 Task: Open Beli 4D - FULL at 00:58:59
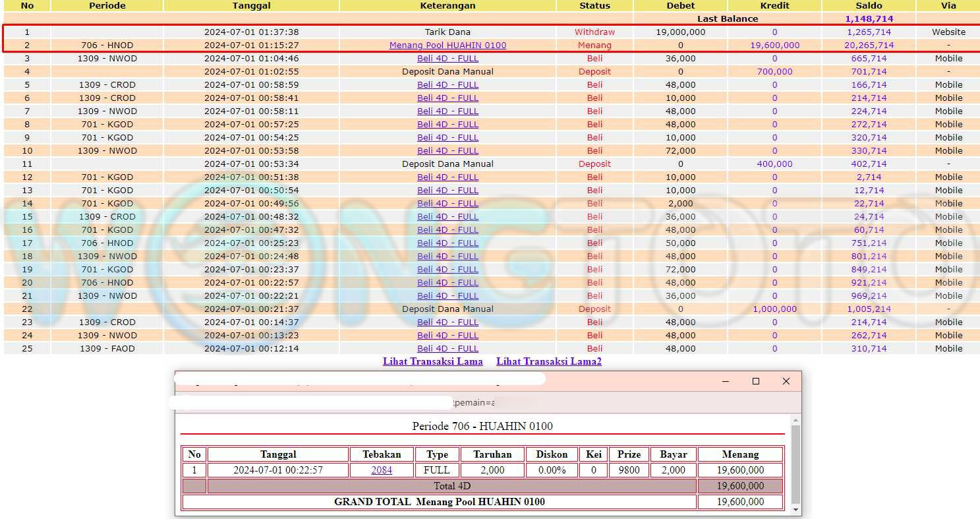(447, 85)
